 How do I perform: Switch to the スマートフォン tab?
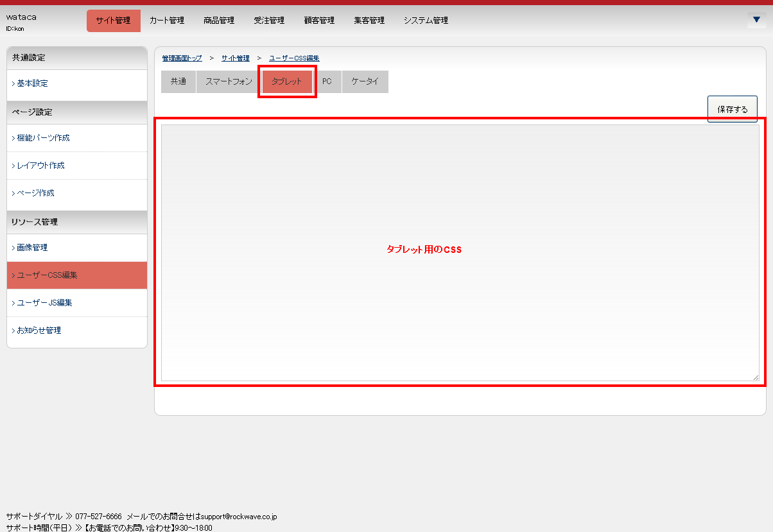pyautogui.click(x=229, y=82)
